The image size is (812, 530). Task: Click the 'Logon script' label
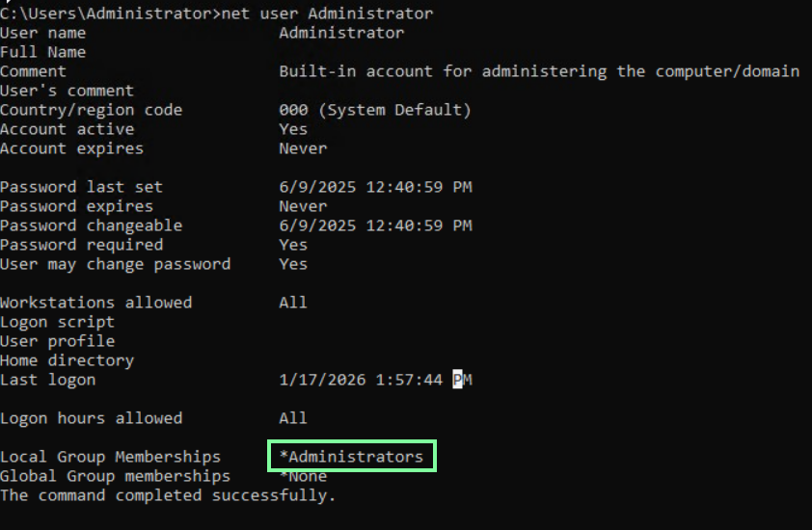(x=57, y=322)
